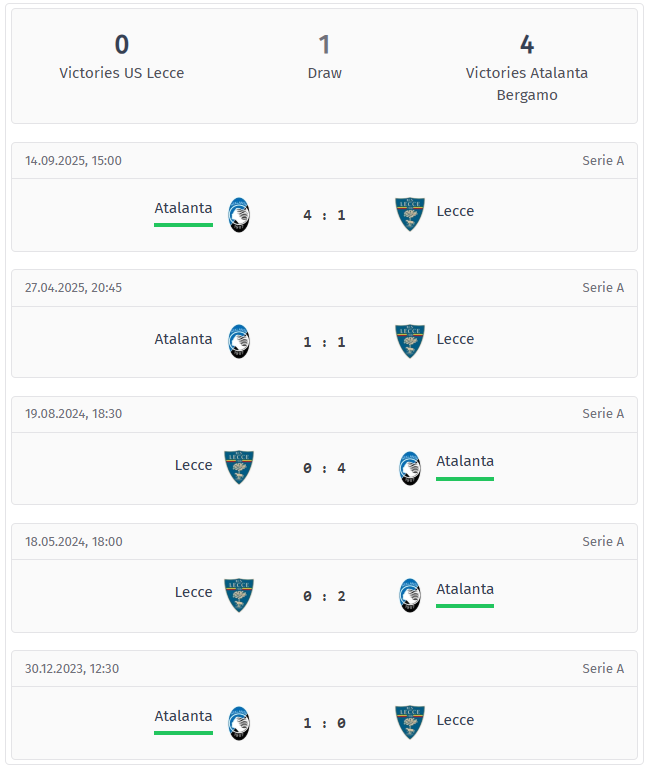Open the 1 : 1 draw score
Screen dimensions: 647x768
click(x=324, y=342)
